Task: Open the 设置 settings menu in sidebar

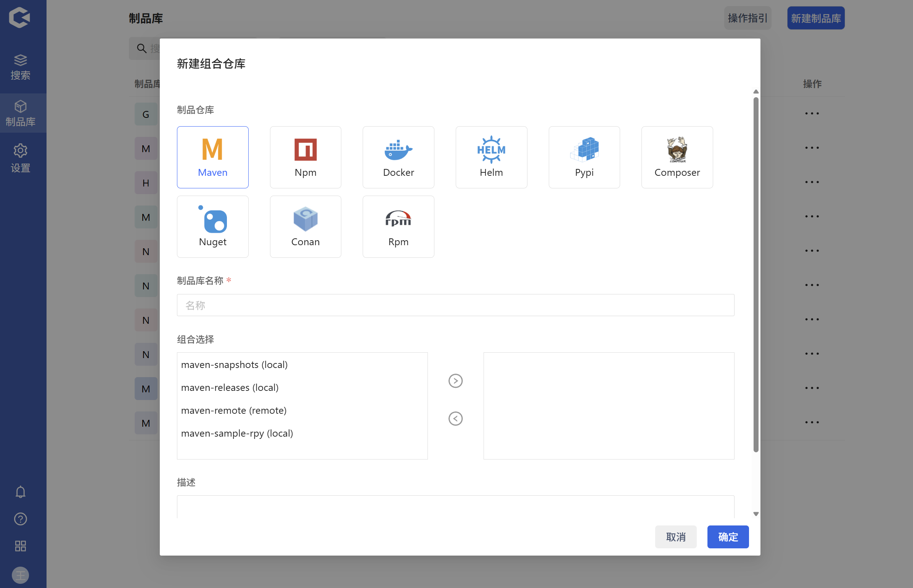Action: [20, 158]
